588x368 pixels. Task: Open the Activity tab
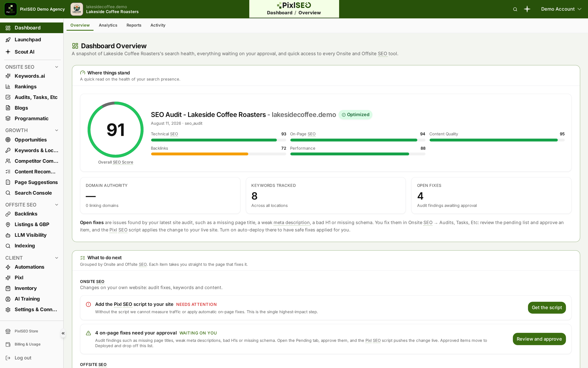(x=158, y=25)
